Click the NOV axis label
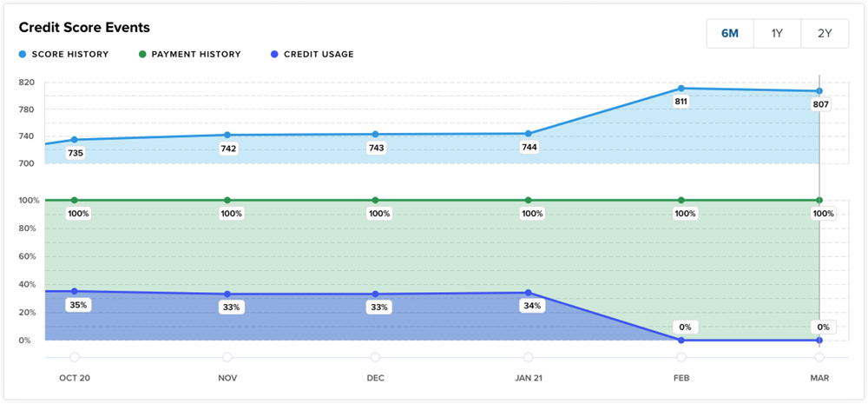 pos(227,378)
